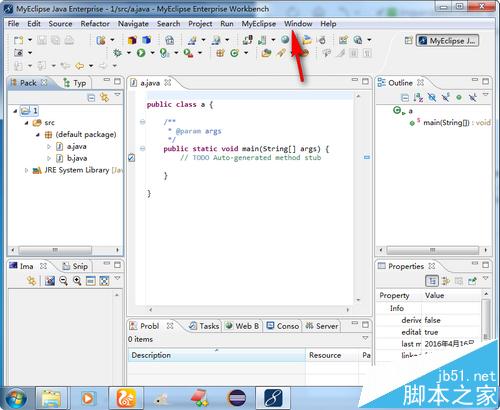The width and height of the screenshot is (500, 410).
Task: Collapse All in Package Explorer
Action: (x=91, y=98)
